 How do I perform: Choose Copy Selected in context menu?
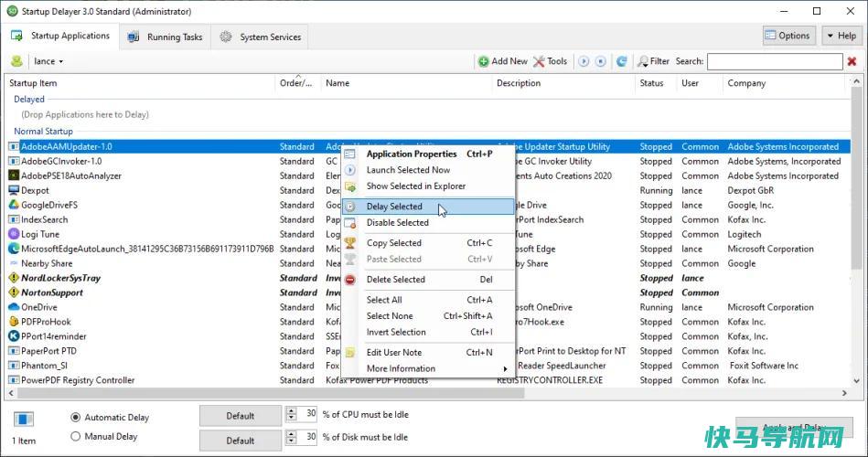click(428, 243)
